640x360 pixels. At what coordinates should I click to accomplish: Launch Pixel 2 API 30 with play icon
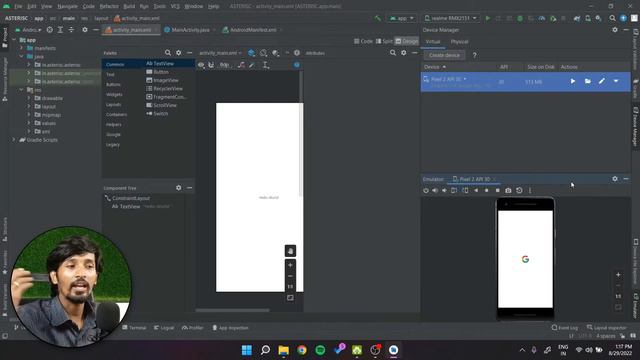point(573,81)
